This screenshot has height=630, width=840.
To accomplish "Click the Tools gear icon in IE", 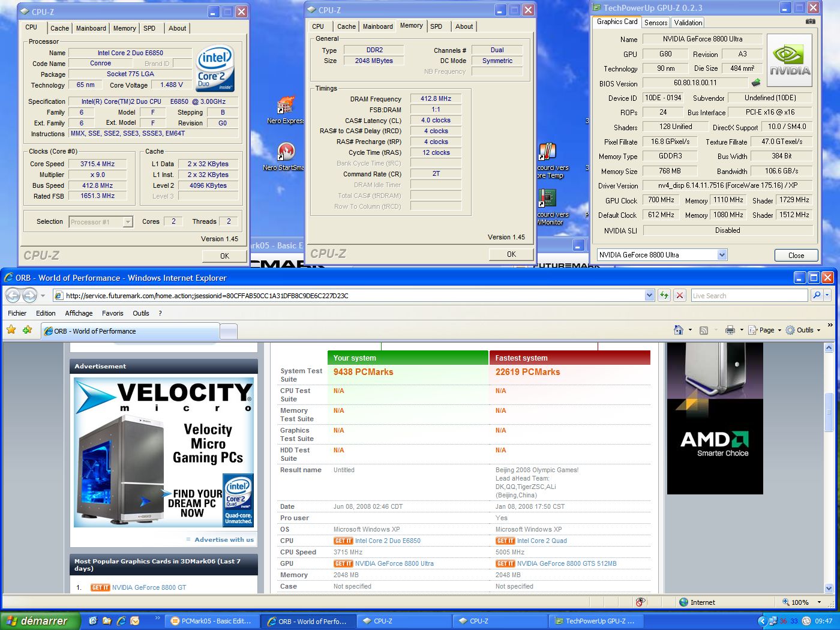I will (x=790, y=330).
